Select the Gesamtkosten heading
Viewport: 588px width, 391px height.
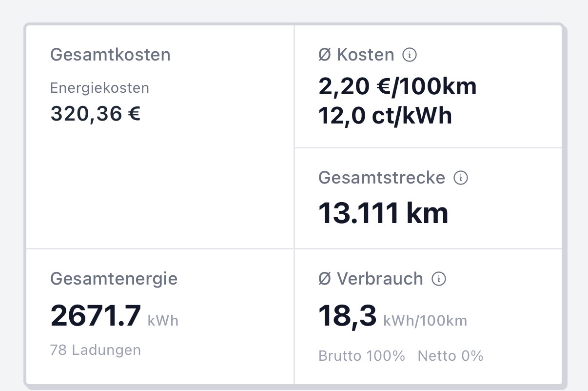111,55
